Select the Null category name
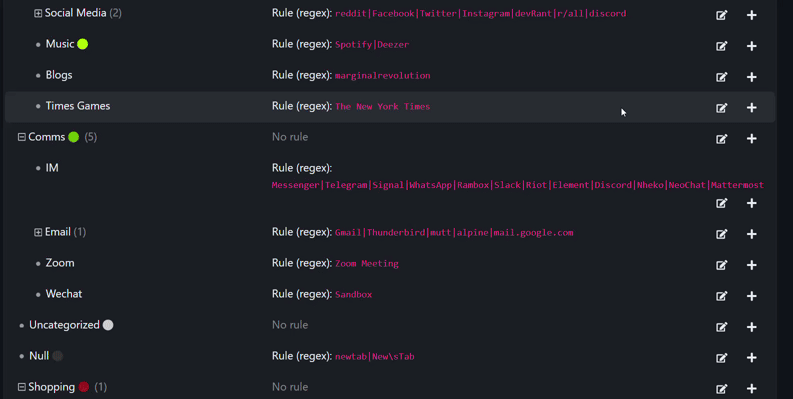The height and width of the screenshot is (399, 793). coord(39,356)
